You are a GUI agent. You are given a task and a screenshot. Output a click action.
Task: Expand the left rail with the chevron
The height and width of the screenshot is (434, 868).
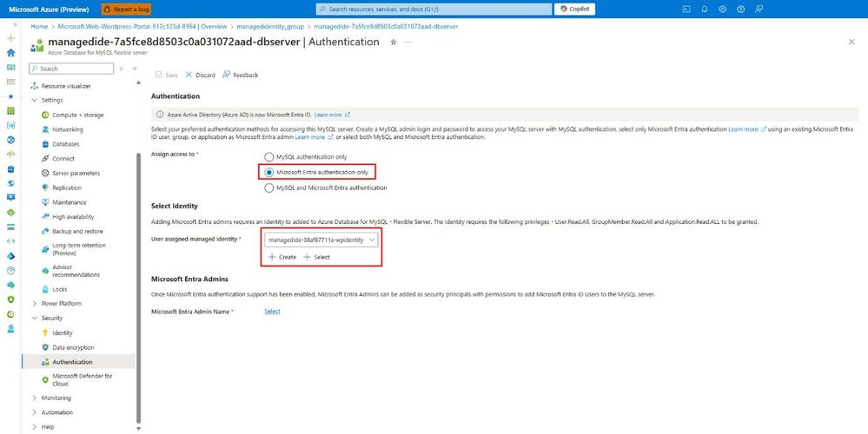[15, 24]
